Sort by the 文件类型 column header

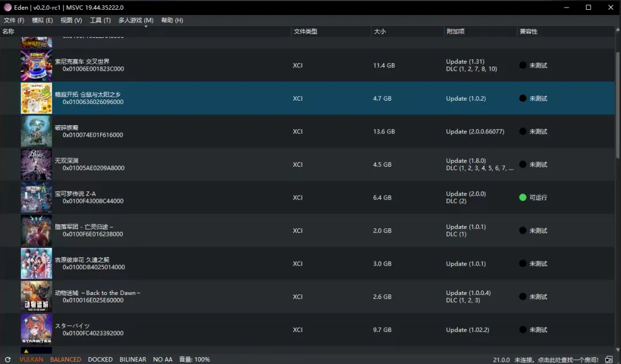pos(331,31)
